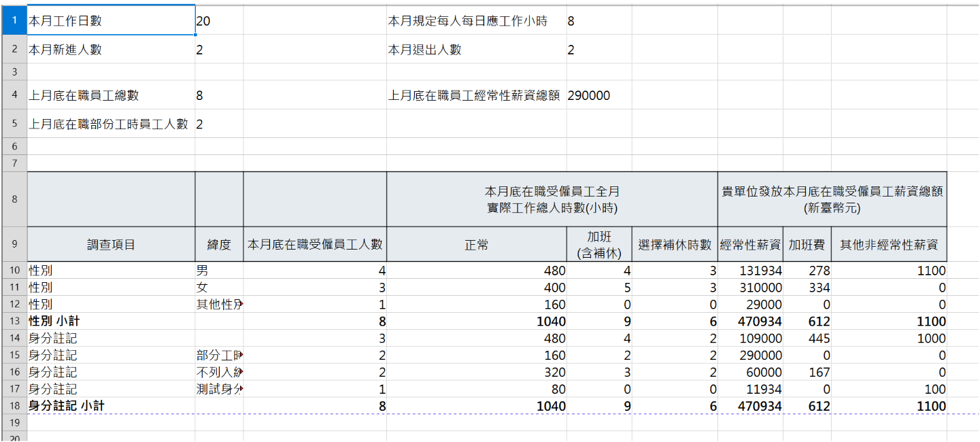Viewport: 980px width, 442px height.
Task: Select the 加班費 header cell
Action: click(807, 245)
